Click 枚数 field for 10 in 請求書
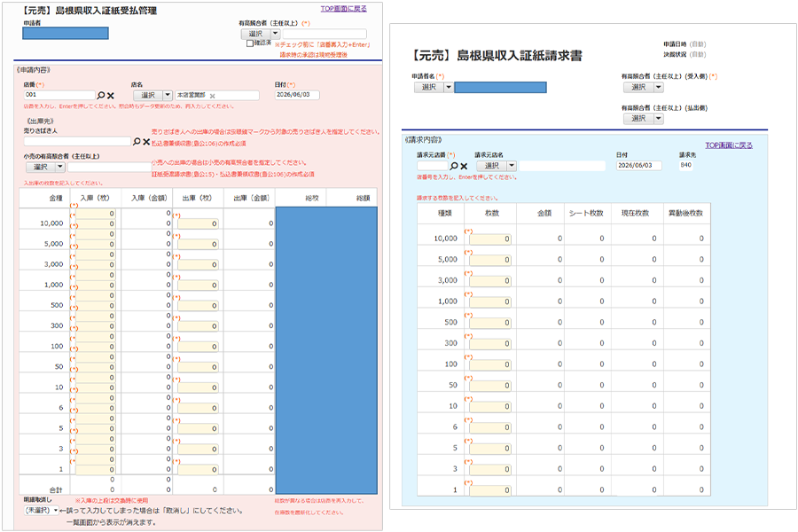Viewport: 798px width, 532px height. 490,406
